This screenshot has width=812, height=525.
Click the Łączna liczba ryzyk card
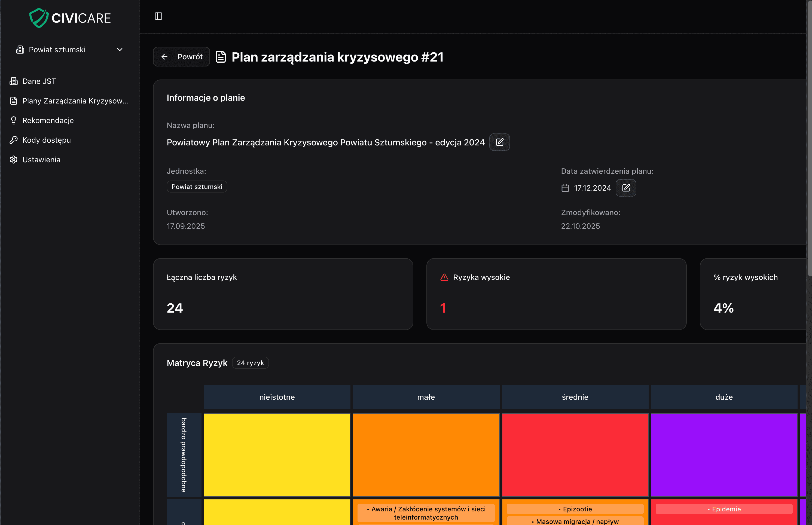click(283, 294)
